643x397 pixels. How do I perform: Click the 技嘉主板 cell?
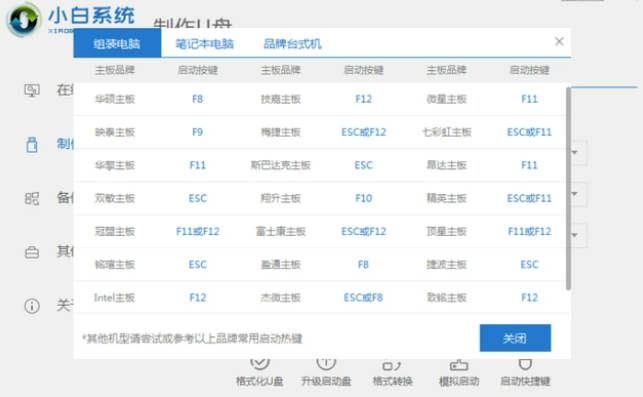point(281,99)
